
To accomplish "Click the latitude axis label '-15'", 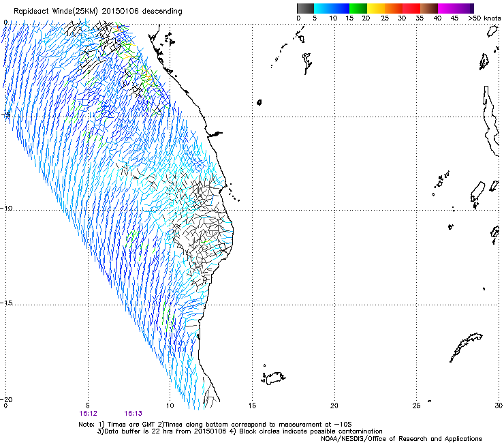I will (x=6, y=303).
